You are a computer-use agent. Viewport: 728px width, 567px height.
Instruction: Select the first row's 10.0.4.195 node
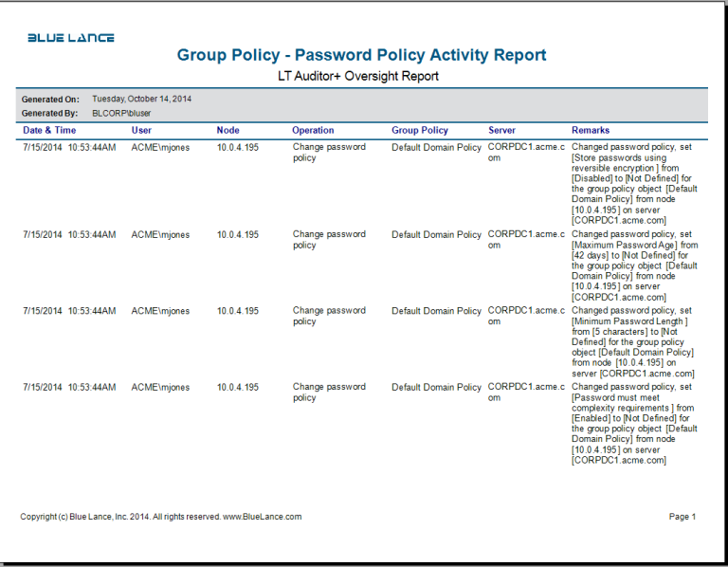tap(237, 148)
